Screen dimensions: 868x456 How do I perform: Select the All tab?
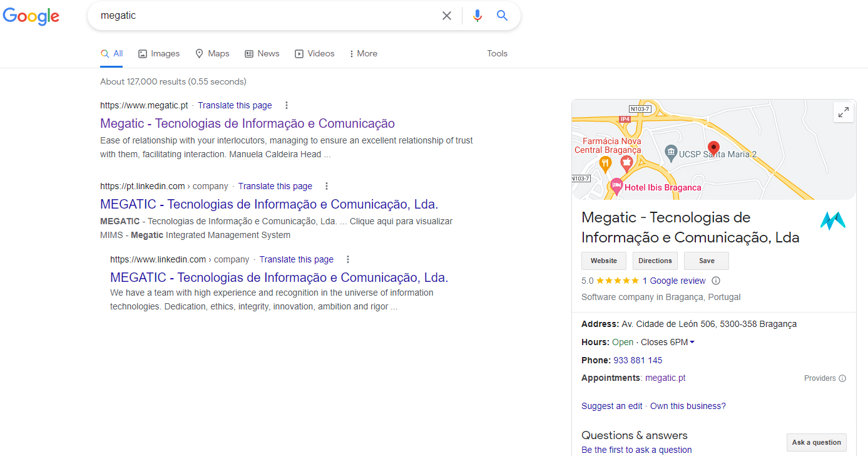[x=111, y=54]
